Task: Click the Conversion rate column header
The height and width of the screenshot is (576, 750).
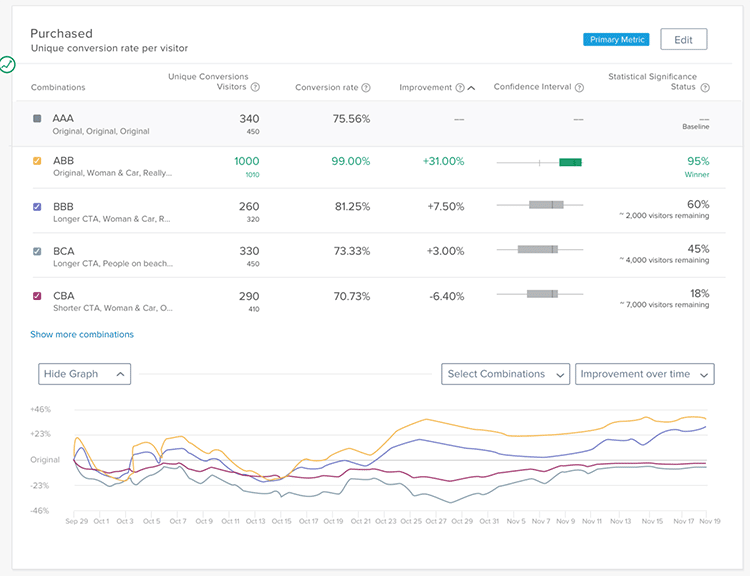Action: [326, 88]
